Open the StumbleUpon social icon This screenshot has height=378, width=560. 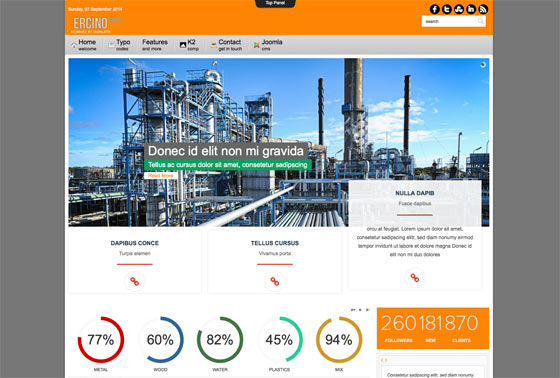(x=459, y=9)
